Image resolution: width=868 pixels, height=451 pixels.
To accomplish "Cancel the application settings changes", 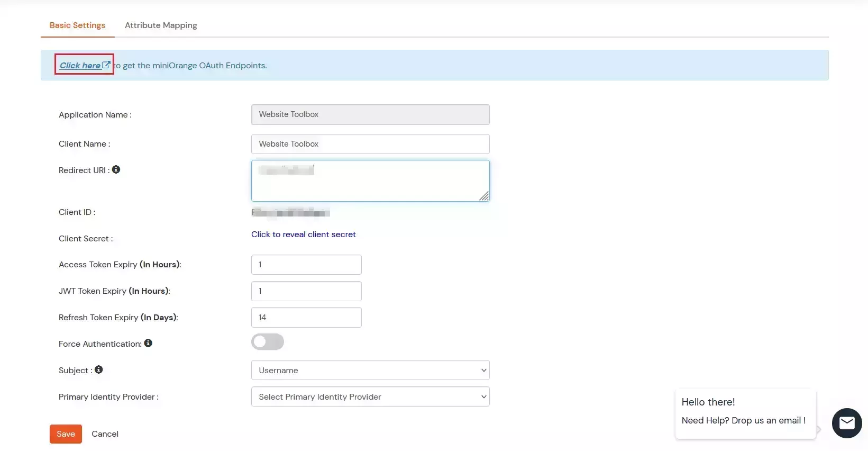I will [x=105, y=434].
